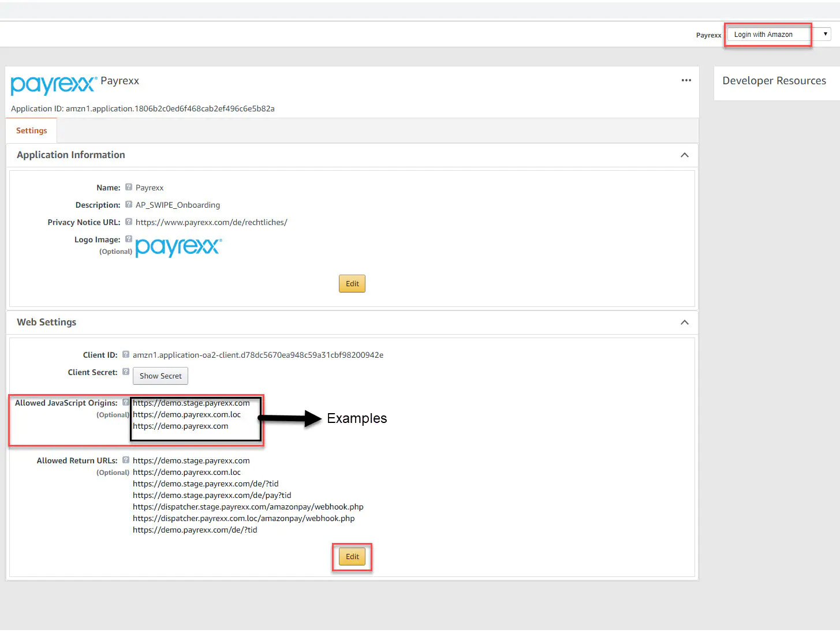
Task: Open the Login with Amazon dropdown
Action: point(777,35)
